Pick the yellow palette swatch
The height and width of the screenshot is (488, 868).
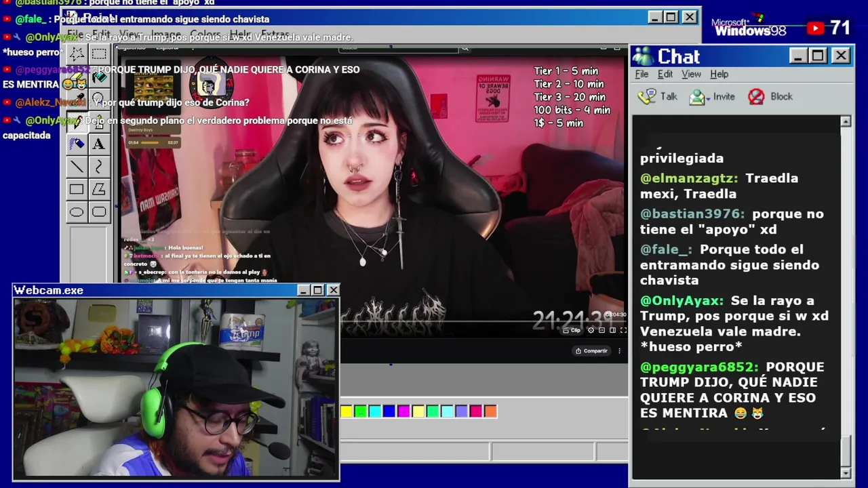click(x=347, y=411)
